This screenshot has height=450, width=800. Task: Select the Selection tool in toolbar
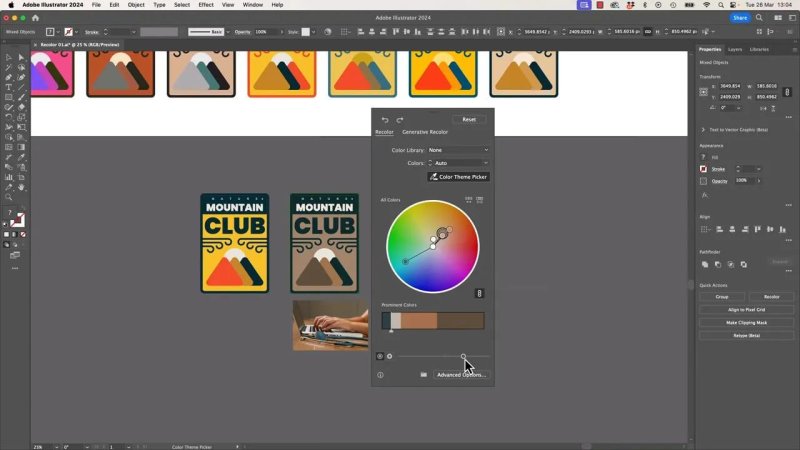[x=9, y=57]
